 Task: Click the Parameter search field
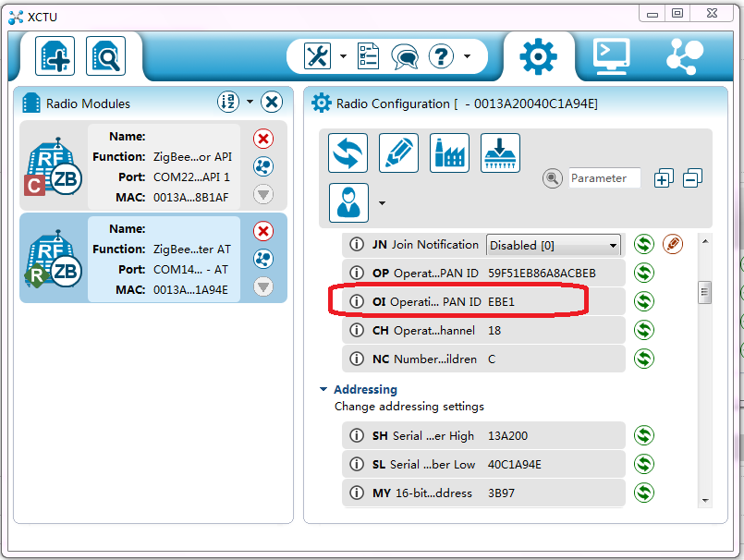coord(604,177)
